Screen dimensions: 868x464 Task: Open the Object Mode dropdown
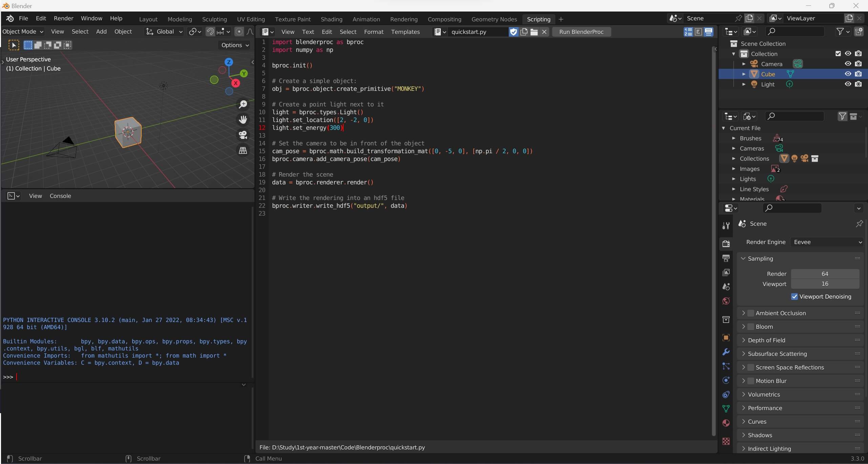[23, 32]
